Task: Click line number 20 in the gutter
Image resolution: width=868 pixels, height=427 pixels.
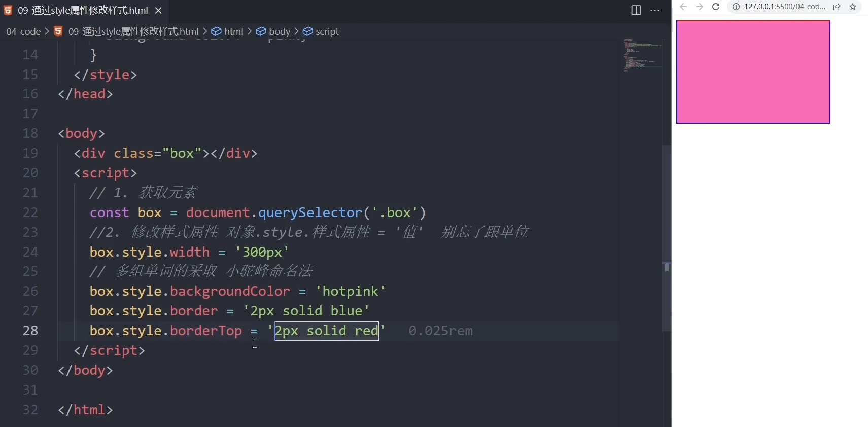Action: pyautogui.click(x=30, y=173)
